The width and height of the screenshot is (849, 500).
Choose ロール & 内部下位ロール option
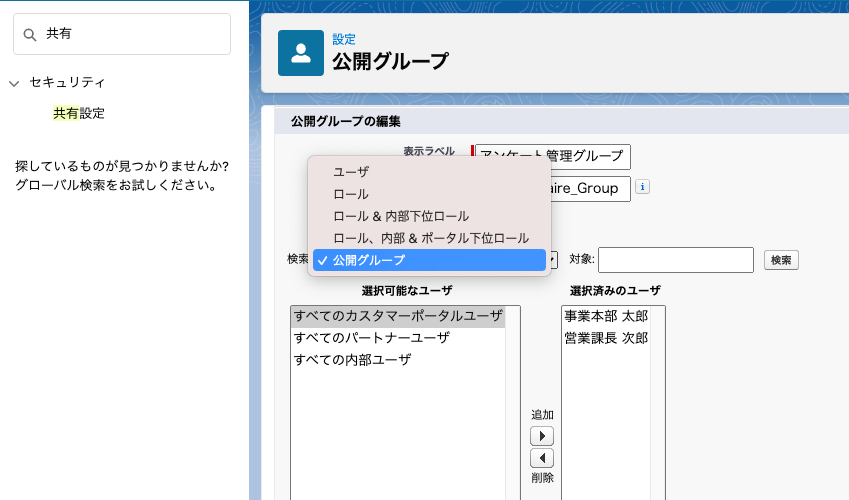click(x=400, y=216)
